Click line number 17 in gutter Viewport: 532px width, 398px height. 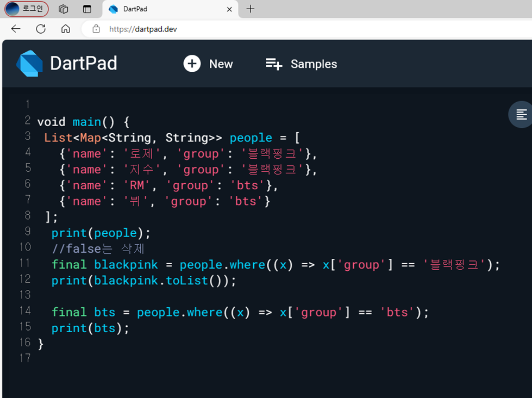coord(25,358)
